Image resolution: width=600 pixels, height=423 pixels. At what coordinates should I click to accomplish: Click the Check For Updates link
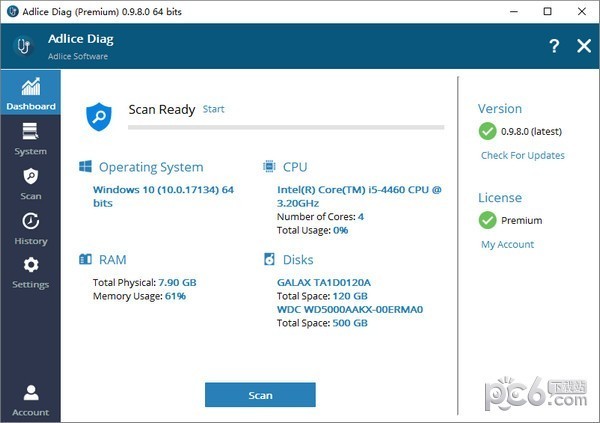coord(523,155)
